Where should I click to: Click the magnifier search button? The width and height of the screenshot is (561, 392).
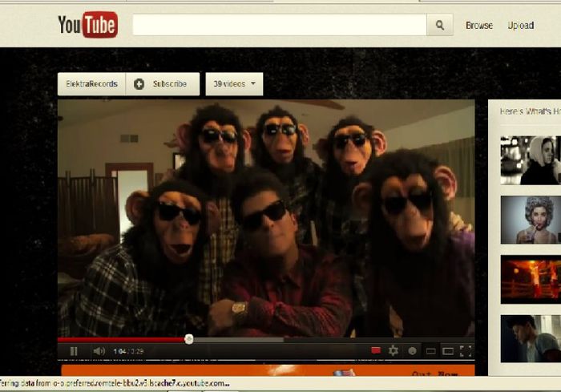pyautogui.click(x=439, y=25)
